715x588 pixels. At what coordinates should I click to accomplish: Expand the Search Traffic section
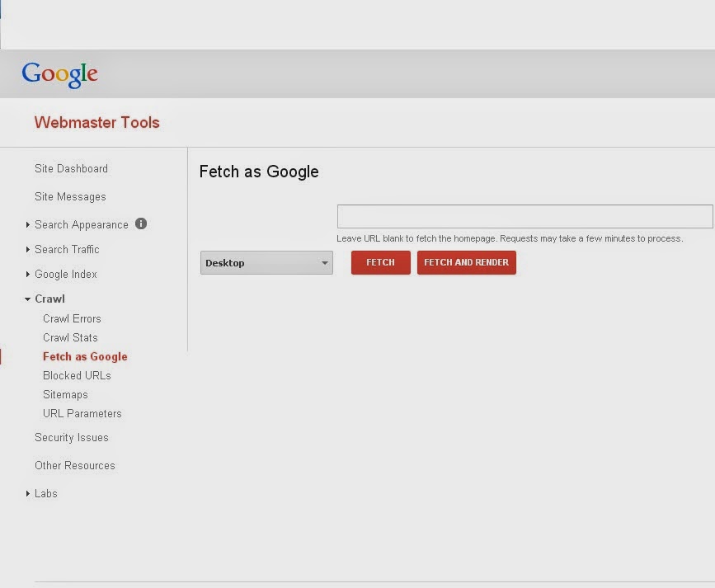(29, 249)
